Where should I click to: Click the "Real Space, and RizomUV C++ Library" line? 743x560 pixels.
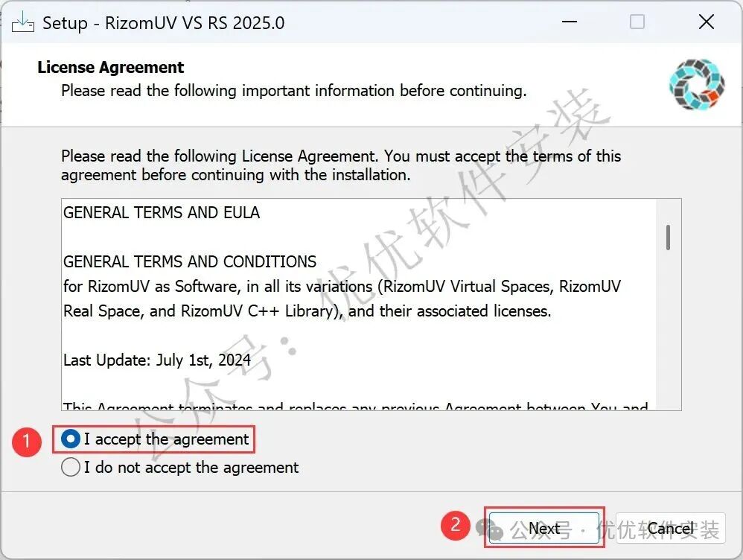point(307,311)
